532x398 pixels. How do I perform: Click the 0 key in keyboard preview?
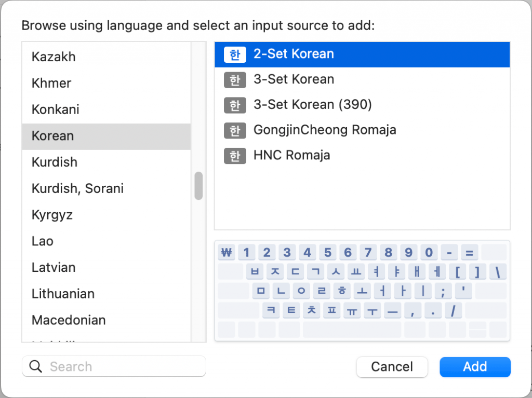tap(429, 253)
